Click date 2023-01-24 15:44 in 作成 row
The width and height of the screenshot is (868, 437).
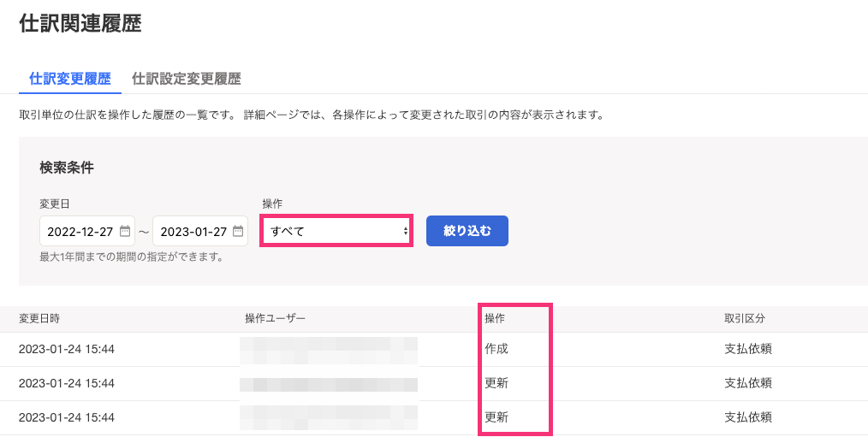point(67,350)
